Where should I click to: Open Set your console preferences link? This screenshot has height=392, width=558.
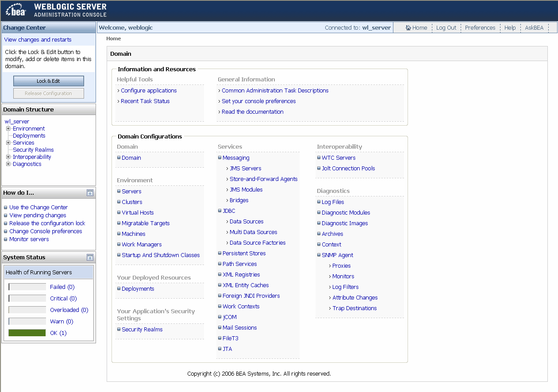258,101
